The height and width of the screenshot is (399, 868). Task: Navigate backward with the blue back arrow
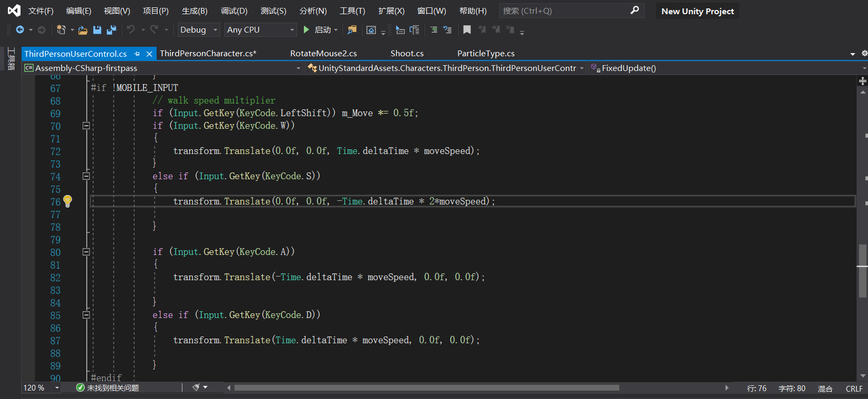click(20, 30)
